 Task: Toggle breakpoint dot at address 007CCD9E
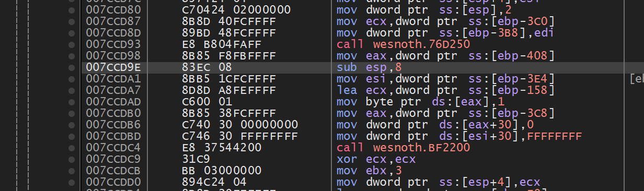(x=72, y=67)
